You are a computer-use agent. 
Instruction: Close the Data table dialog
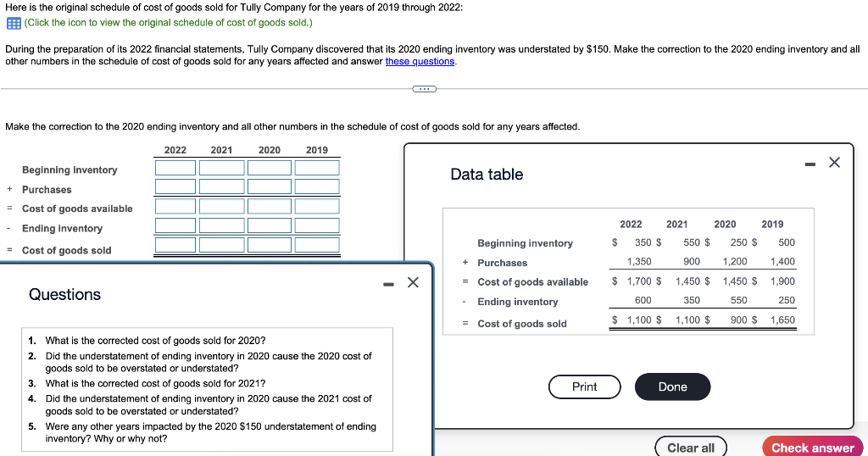pyautogui.click(x=834, y=162)
